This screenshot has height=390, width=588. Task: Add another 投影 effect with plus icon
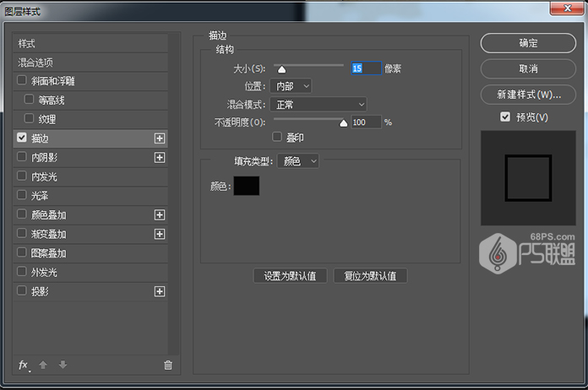tap(160, 291)
